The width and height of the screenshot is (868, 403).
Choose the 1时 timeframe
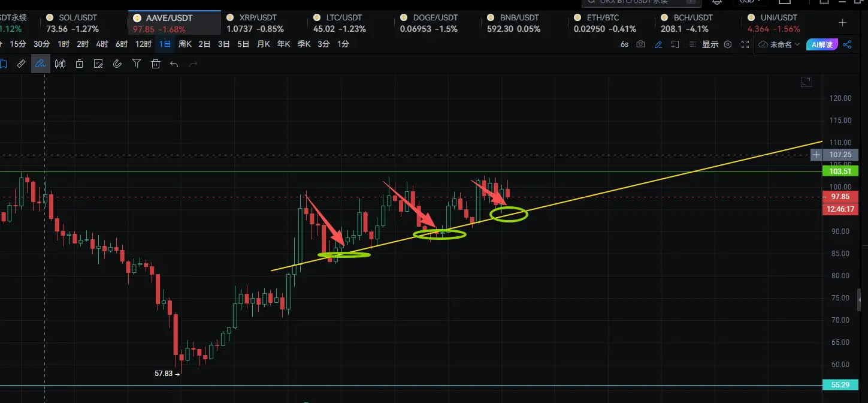[x=63, y=44]
